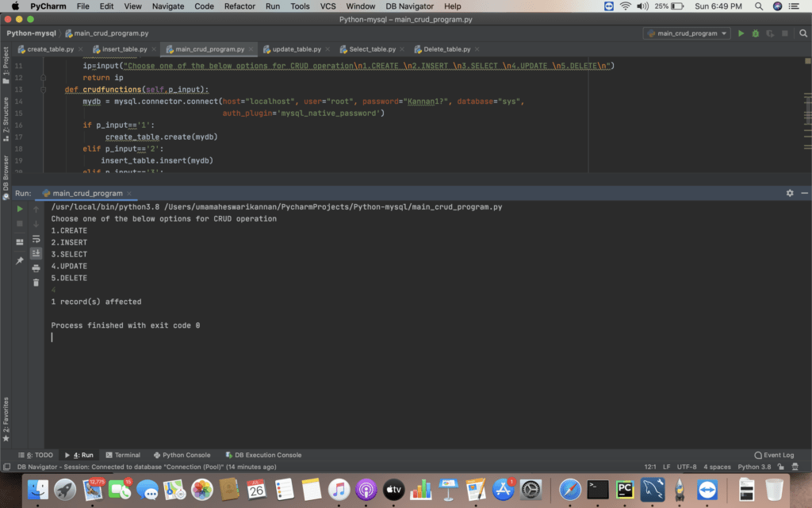Screen dimensions: 812x508
Task: Open the Python 3.8 interpreter selector
Action: pyautogui.click(x=753, y=467)
